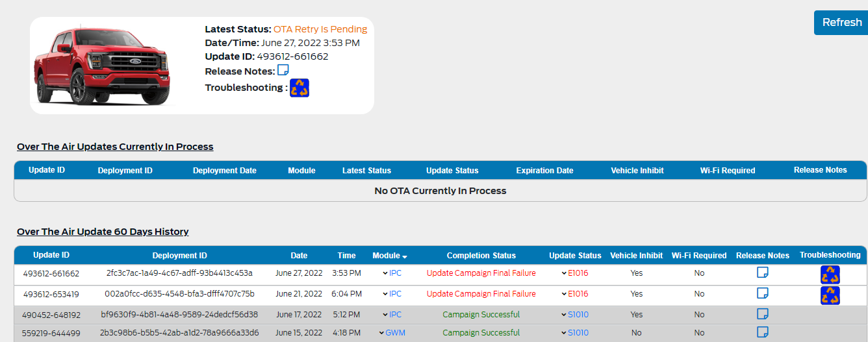Sort history table by Module column arrow
The image size is (868, 342).
(405, 256)
